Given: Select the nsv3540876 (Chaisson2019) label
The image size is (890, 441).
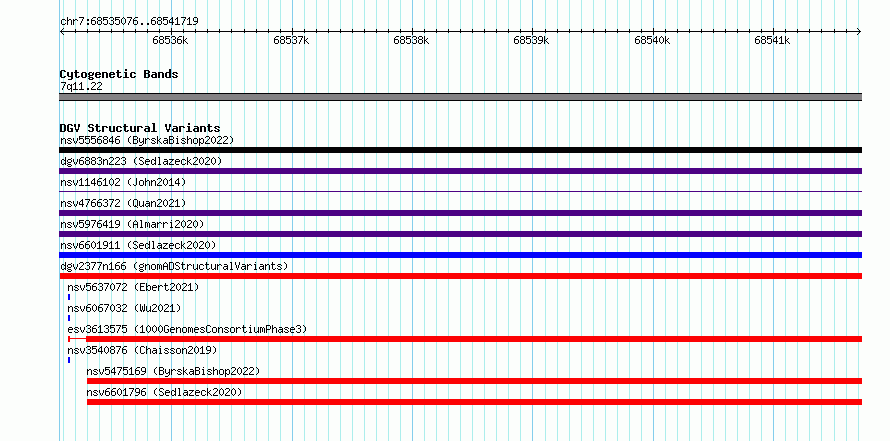Looking at the screenshot, I should click(x=142, y=350).
